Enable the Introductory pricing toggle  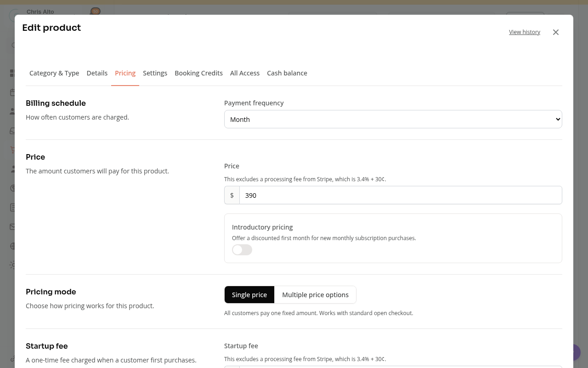pyautogui.click(x=242, y=250)
